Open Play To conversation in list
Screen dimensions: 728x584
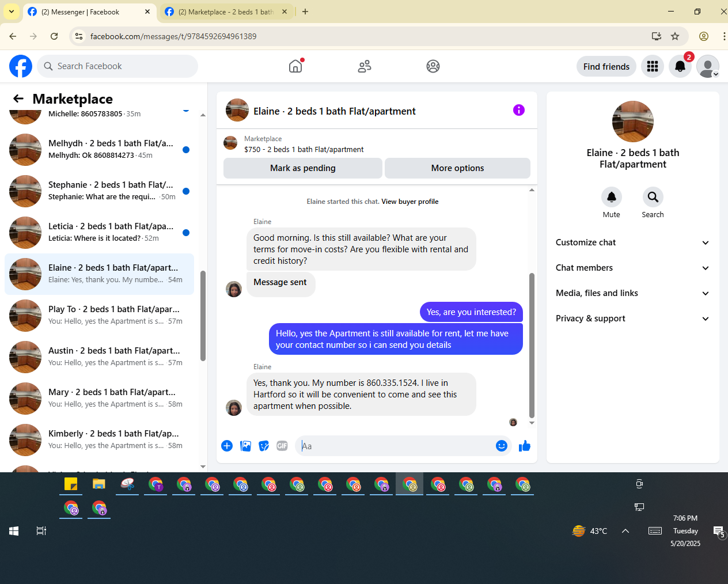[x=99, y=315]
